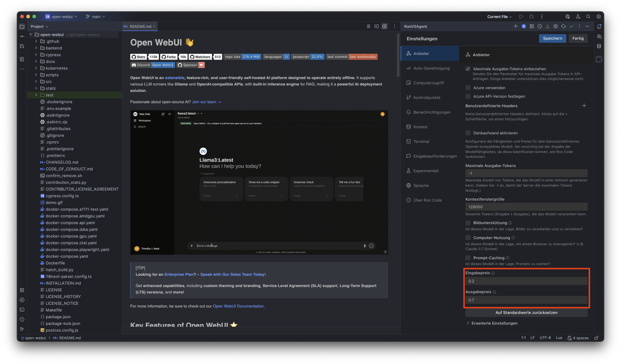The image size is (621, 364).
Task: Open the Terminal tool window icon
Action: pyautogui.click(x=22, y=310)
